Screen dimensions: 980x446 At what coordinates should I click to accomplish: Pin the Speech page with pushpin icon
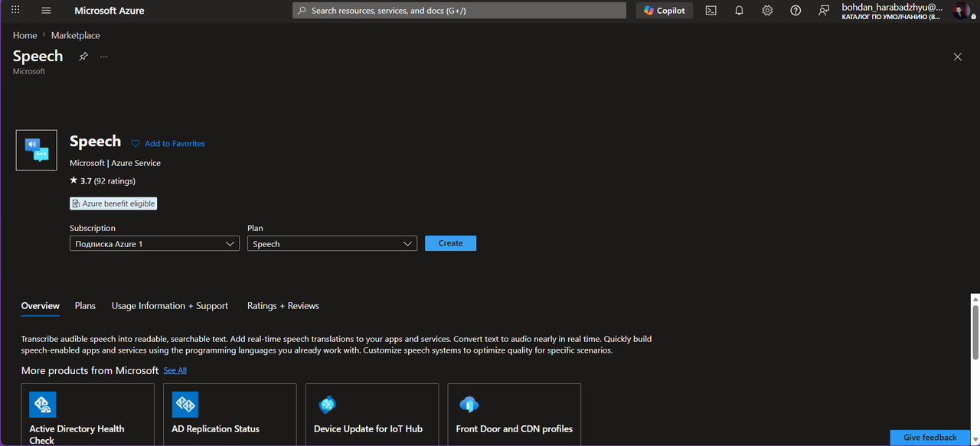(x=83, y=57)
